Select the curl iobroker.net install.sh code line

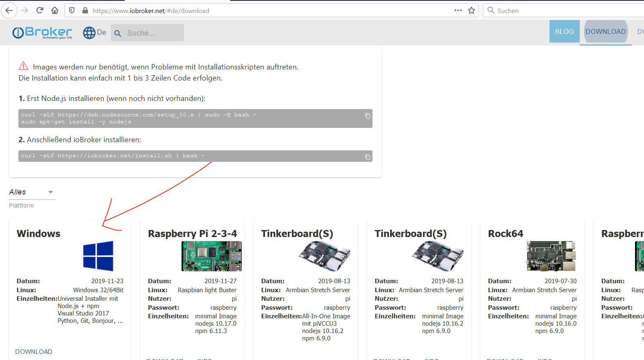[x=195, y=156]
